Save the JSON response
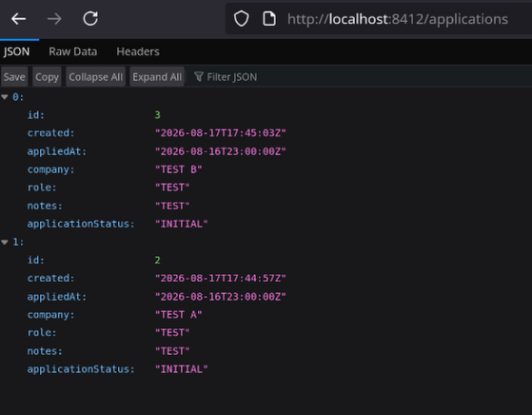Screen dimensions: 532x415 pos(14,77)
